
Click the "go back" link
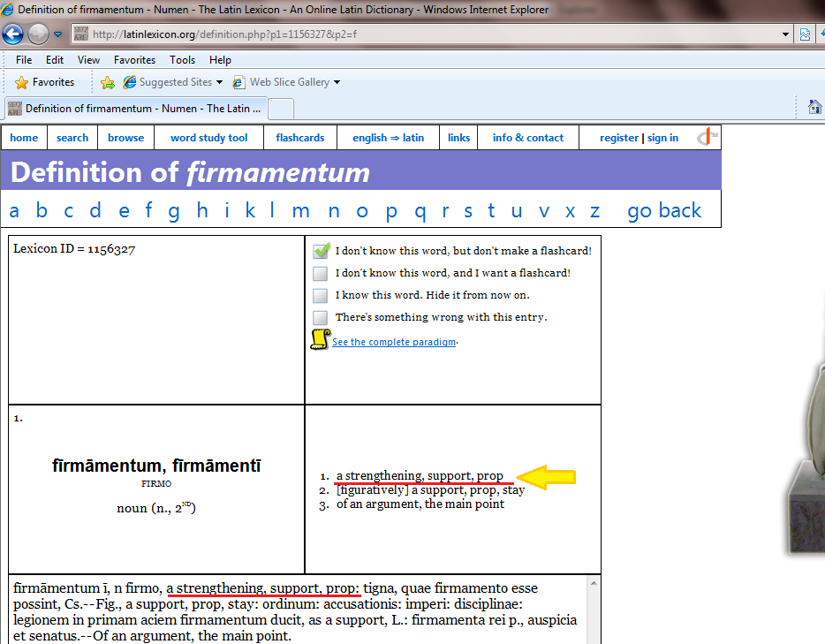pyautogui.click(x=664, y=210)
